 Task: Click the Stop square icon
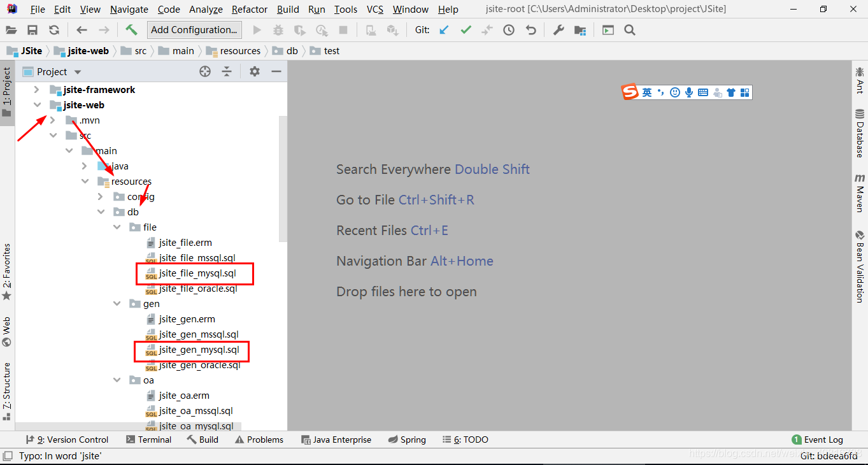point(343,30)
